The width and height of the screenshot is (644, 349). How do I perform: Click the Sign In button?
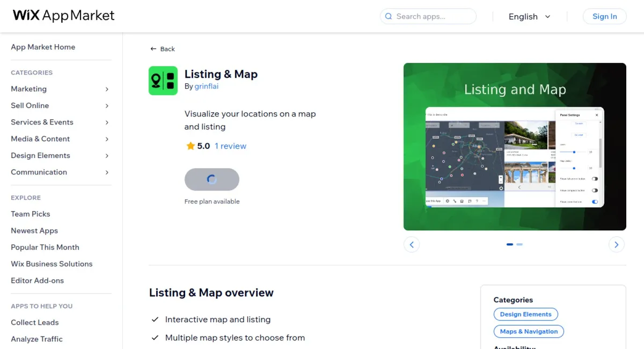click(x=604, y=17)
